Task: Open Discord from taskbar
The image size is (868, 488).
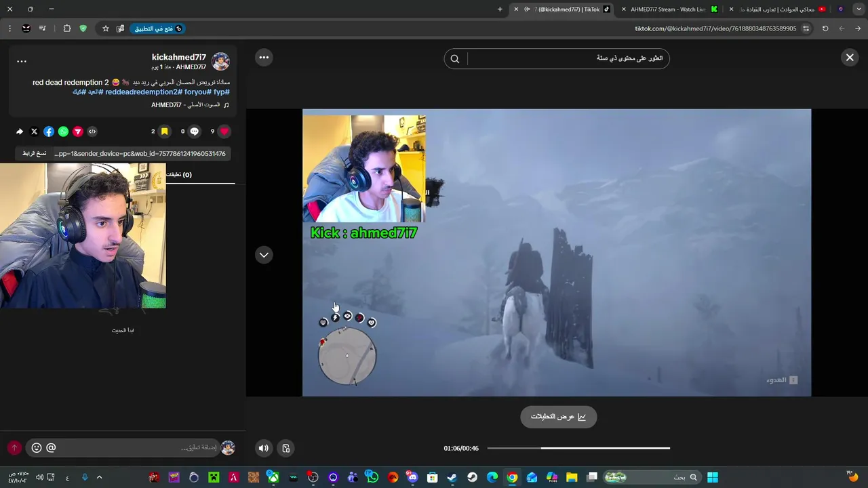Action: pyautogui.click(x=412, y=477)
